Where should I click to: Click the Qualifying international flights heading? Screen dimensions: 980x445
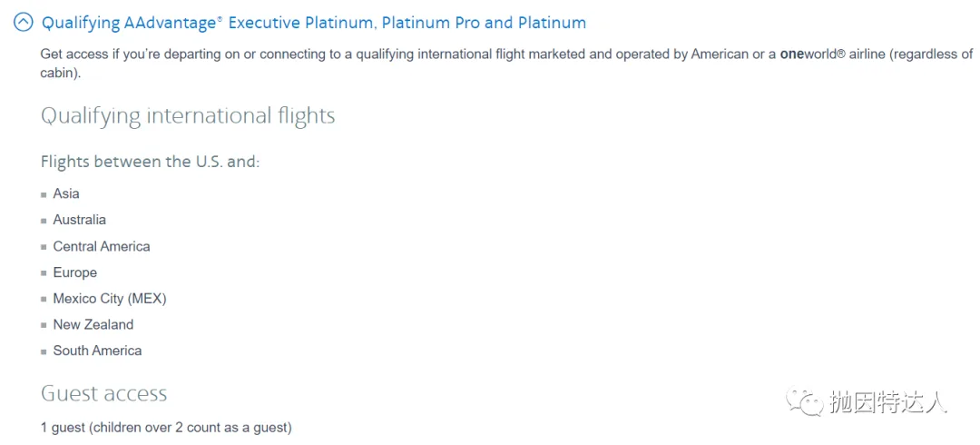pos(188,116)
